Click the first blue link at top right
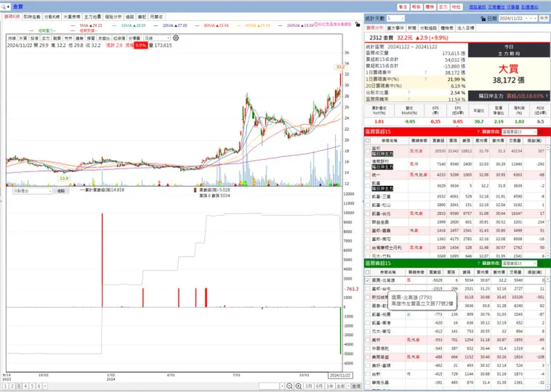This screenshot has height=392, width=551. click(477, 7)
